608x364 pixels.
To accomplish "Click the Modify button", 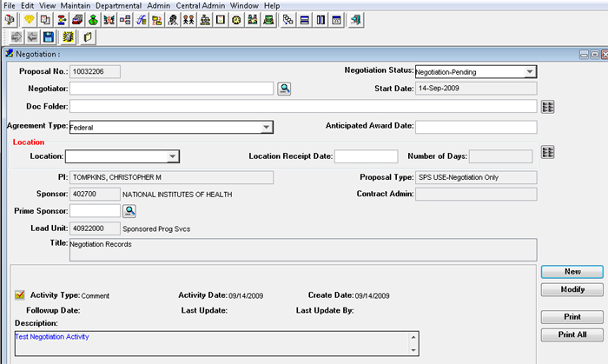I will click(x=572, y=289).
